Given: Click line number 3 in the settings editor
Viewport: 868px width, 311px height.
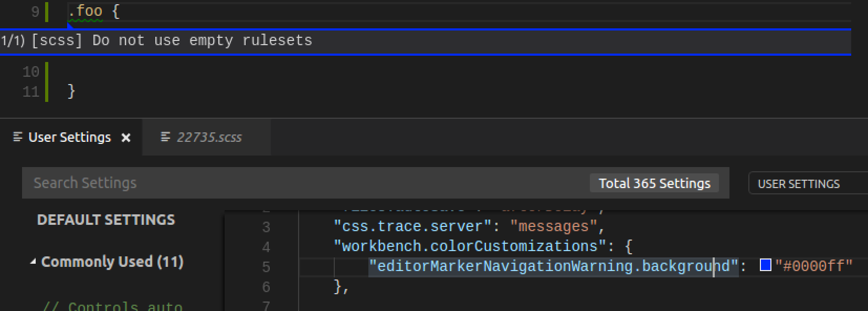Looking at the screenshot, I should coord(266,227).
